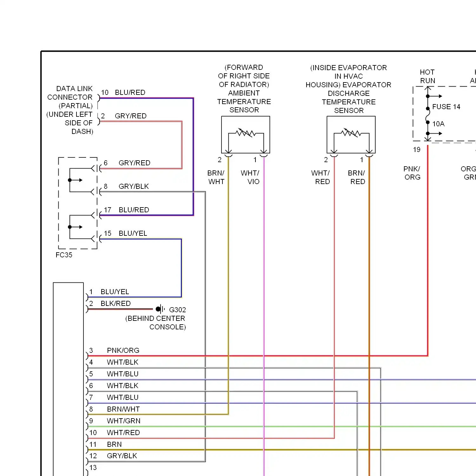This screenshot has height=476, width=476.
Task: Select the G302 ground label
Action: 177,310
